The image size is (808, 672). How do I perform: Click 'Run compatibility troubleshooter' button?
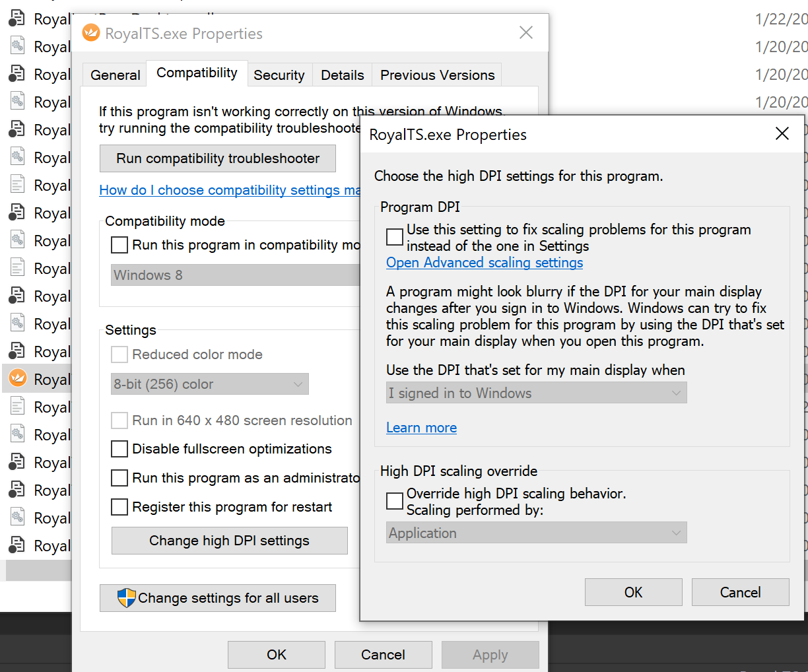pos(218,158)
